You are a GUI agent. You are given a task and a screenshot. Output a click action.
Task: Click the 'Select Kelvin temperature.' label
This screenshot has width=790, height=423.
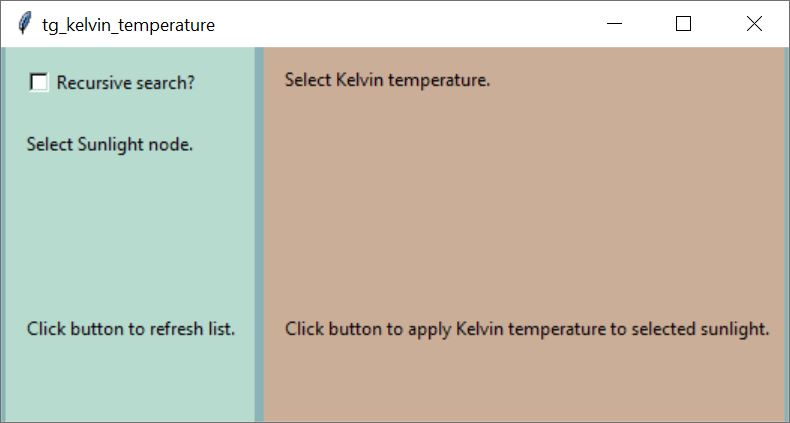point(387,80)
